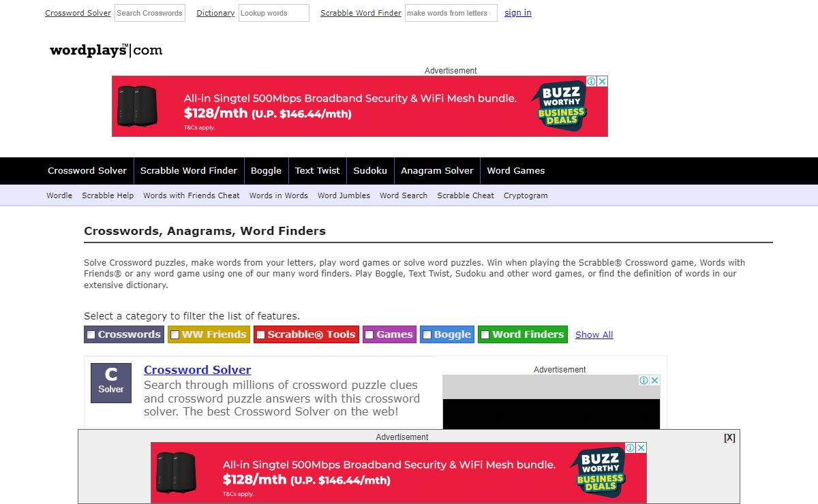Open the wordplays.com logo home link

[106, 50]
